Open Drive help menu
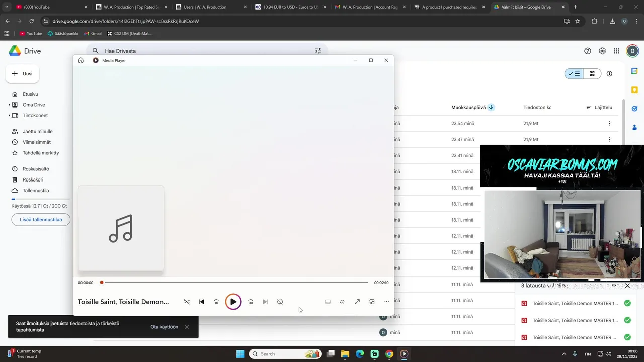The width and height of the screenshot is (644, 362). point(588,51)
